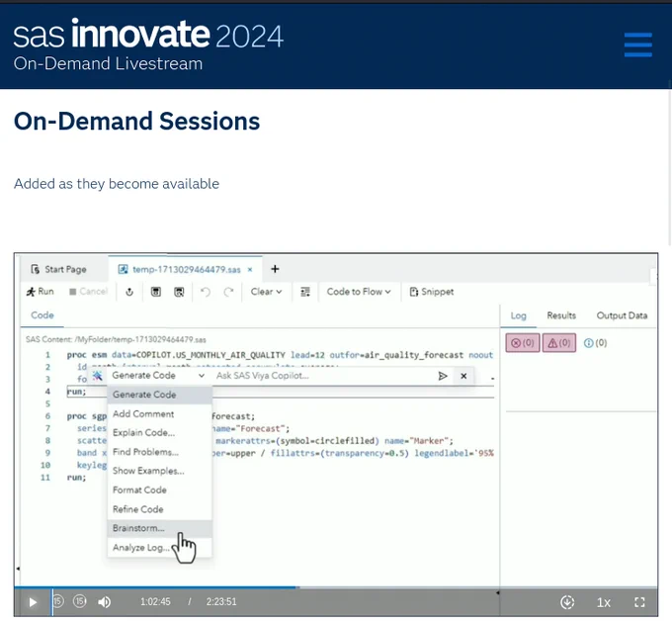The width and height of the screenshot is (672, 624).
Task: Switch to the Start Page tab
Action: point(59,269)
